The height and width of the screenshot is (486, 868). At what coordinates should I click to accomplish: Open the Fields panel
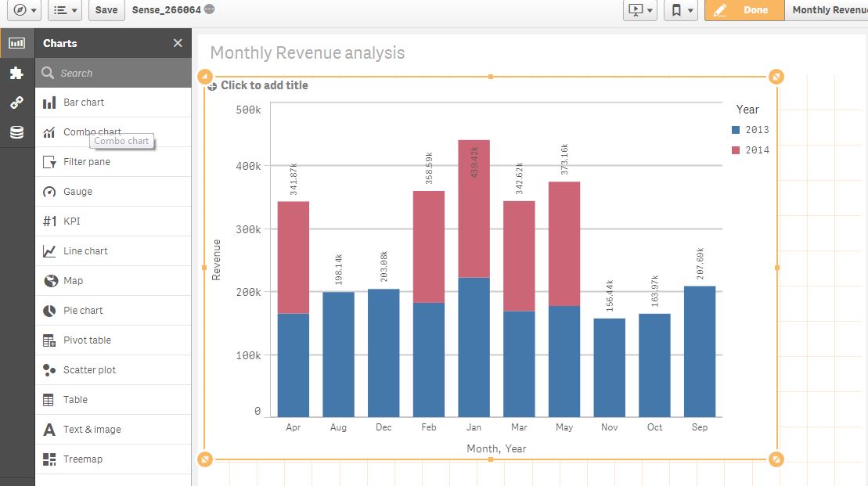point(16,131)
